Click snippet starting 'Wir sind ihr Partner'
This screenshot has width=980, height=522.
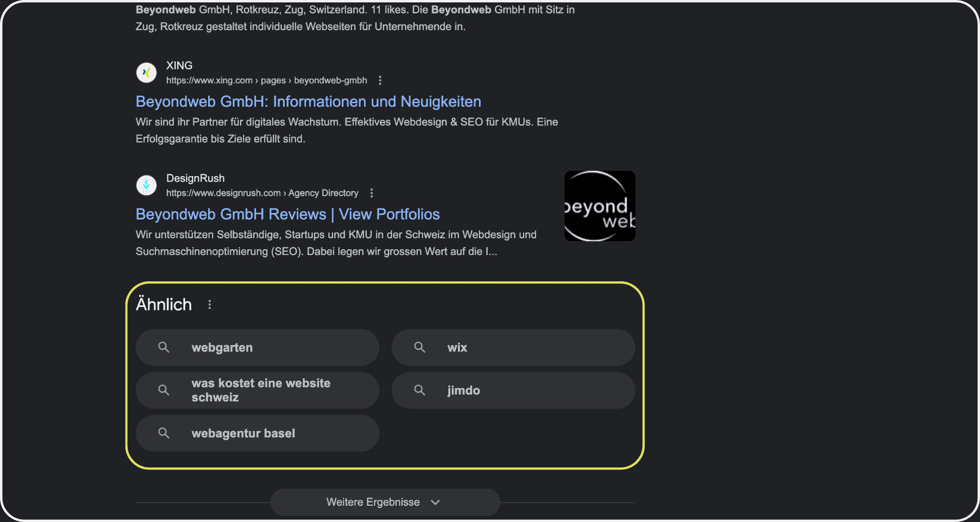click(347, 130)
